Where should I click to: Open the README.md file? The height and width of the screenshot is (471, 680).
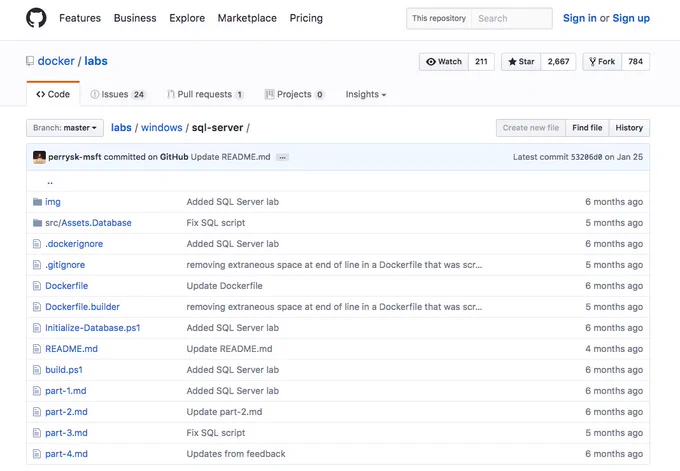[72, 349]
